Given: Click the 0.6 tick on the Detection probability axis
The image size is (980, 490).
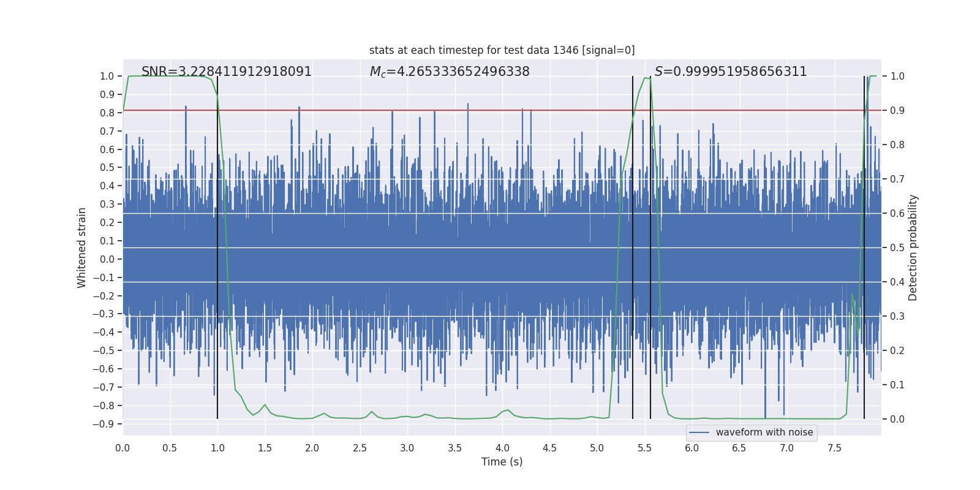Looking at the screenshot, I should pyautogui.click(x=897, y=214).
